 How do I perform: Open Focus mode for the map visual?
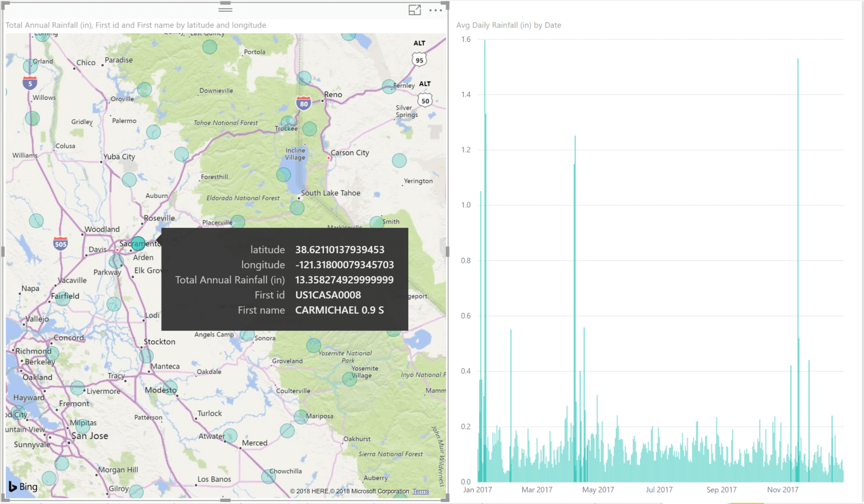pyautogui.click(x=415, y=10)
